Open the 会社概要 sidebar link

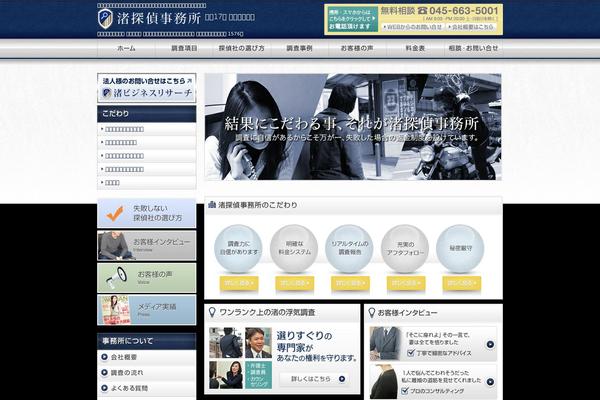[147, 357]
